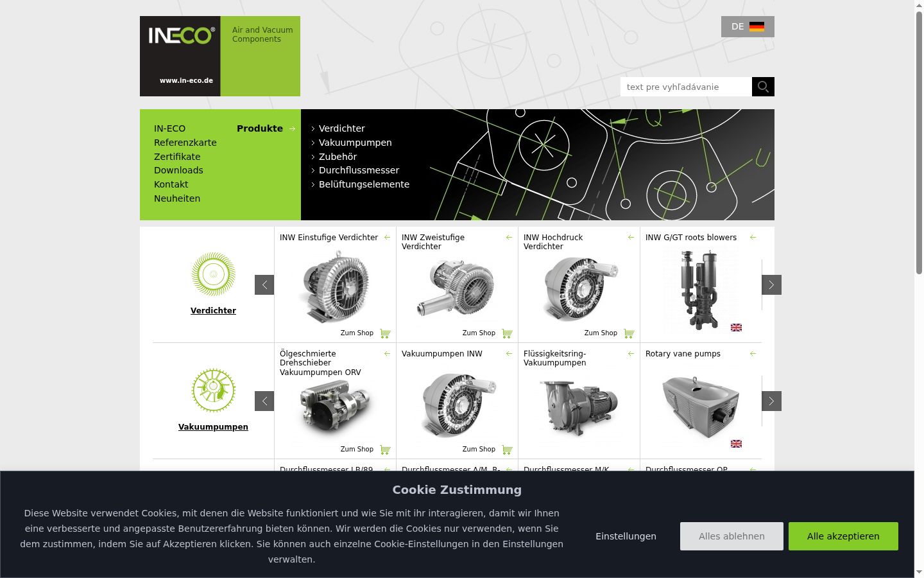The width and height of the screenshot is (924, 578).
Task: Open Zertifikate from the green menu
Action: point(177,157)
